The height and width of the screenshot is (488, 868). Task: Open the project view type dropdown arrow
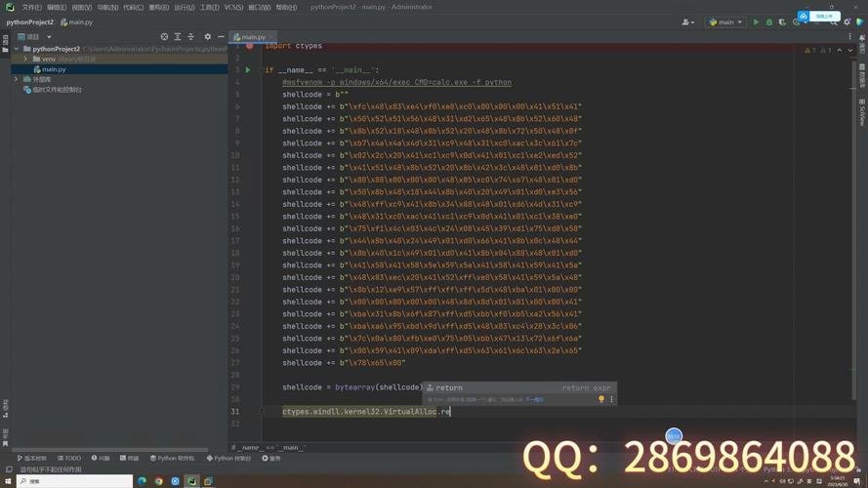click(49, 37)
